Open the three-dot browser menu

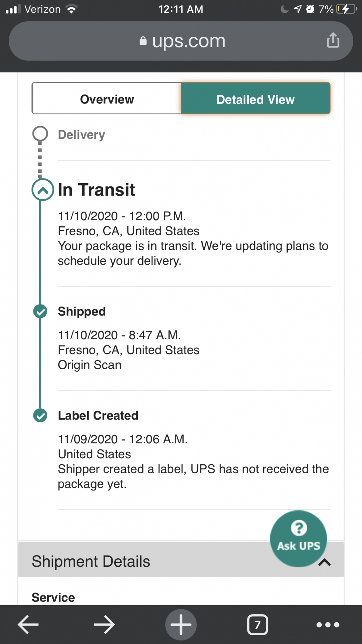tap(328, 624)
